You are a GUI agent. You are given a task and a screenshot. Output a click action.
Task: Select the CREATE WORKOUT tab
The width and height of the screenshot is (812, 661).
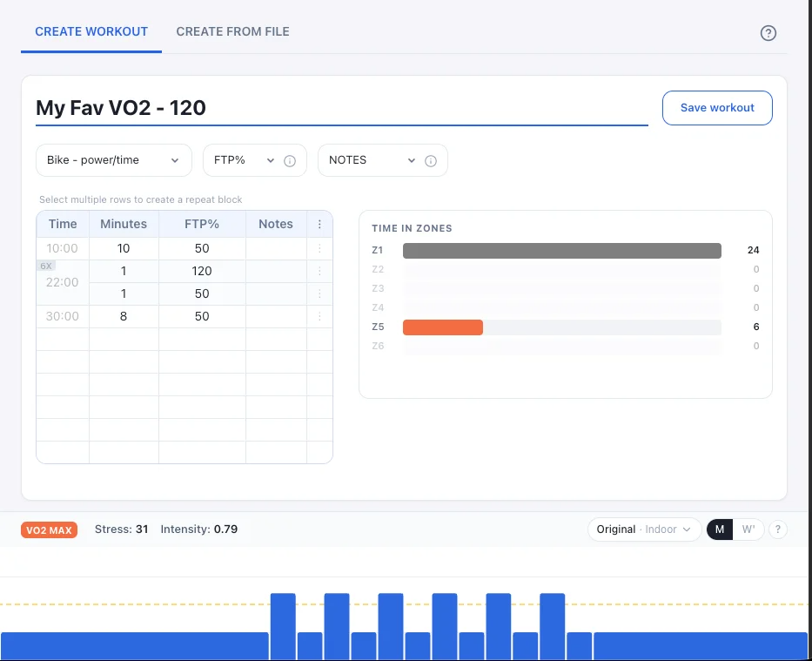[x=91, y=31]
